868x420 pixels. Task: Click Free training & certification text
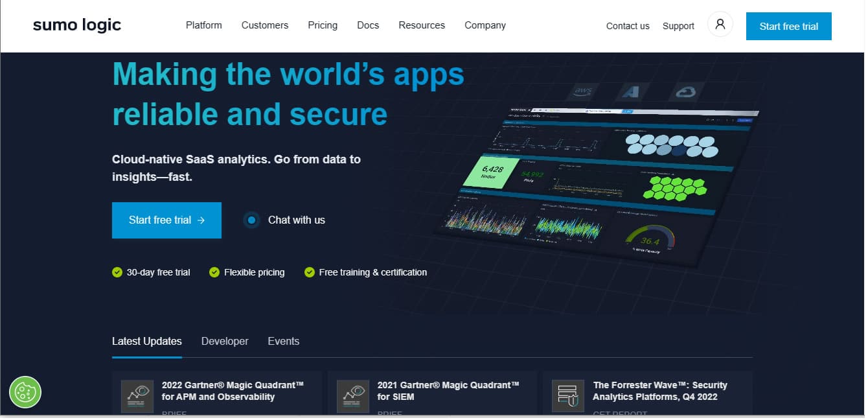(373, 272)
